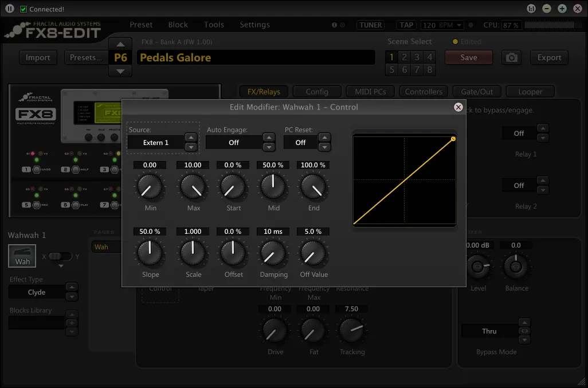588x388 pixels.
Task: Click the TUNER button
Action: [x=370, y=25]
